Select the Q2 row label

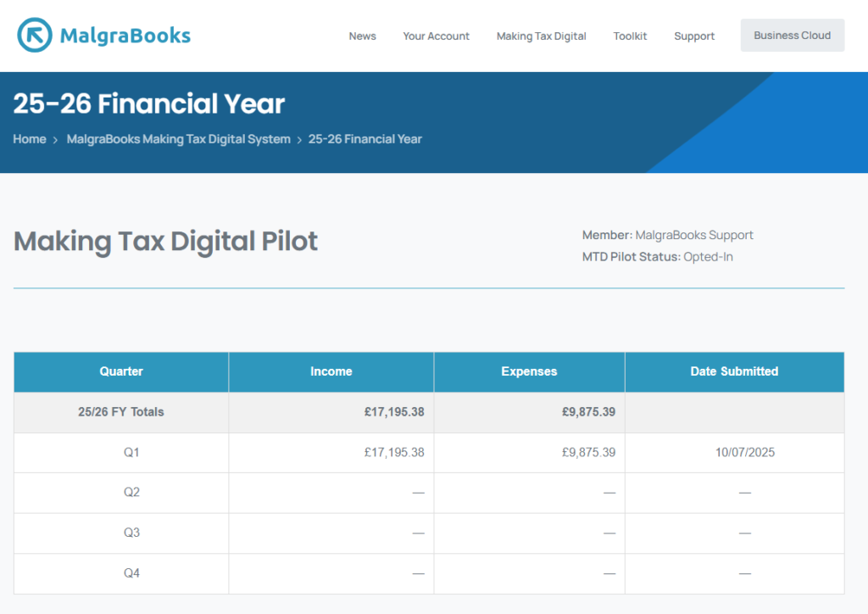click(131, 492)
